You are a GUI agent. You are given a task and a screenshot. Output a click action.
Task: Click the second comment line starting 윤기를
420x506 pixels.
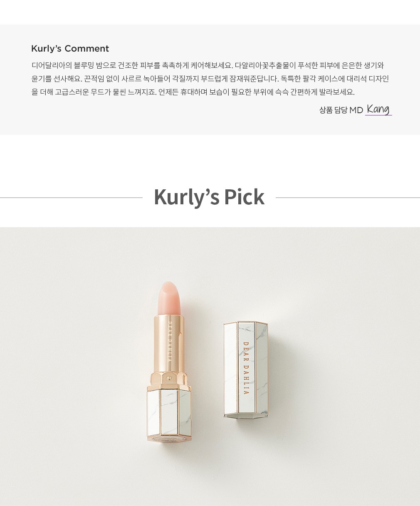[210, 79]
